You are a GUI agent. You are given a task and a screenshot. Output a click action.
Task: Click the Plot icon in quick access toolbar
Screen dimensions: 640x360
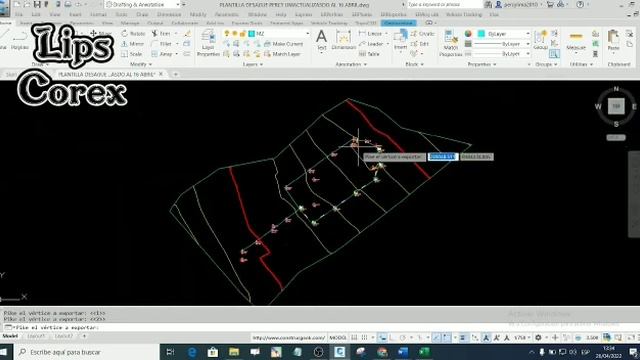point(68,4)
